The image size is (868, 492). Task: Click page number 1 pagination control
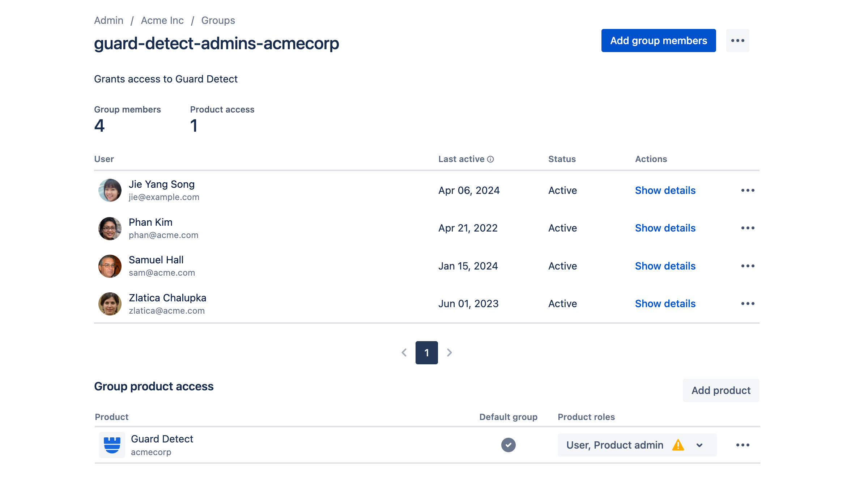(427, 352)
